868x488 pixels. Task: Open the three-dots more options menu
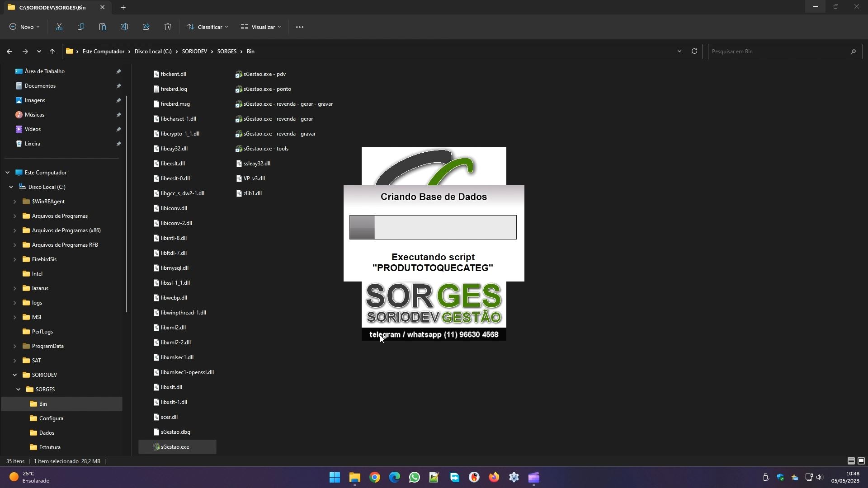pos(300,27)
